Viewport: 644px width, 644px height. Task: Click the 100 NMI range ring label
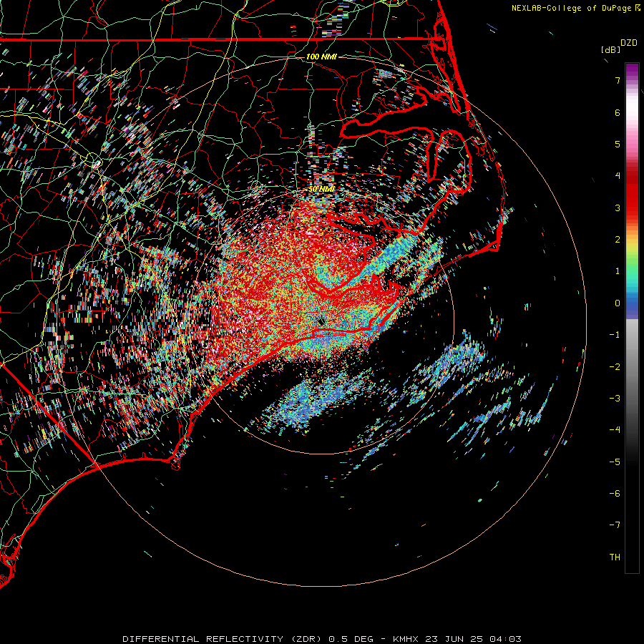tap(321, 57)
